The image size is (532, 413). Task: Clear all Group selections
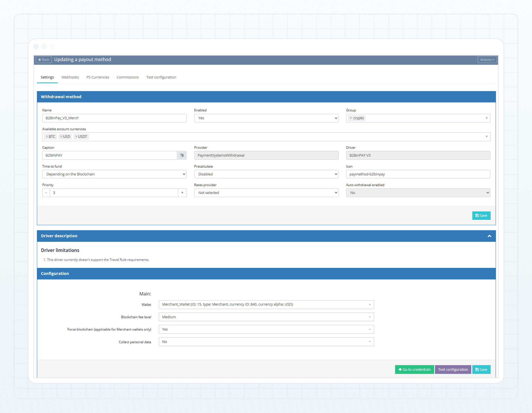pos(487,118)
